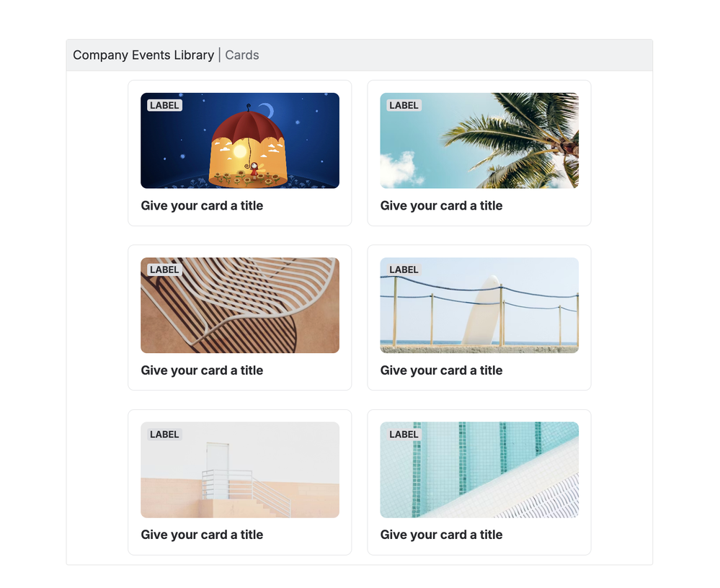The image size is (720, 588).
Task: Click the Cards breadcrumb text
Action: tap(242, 55)
